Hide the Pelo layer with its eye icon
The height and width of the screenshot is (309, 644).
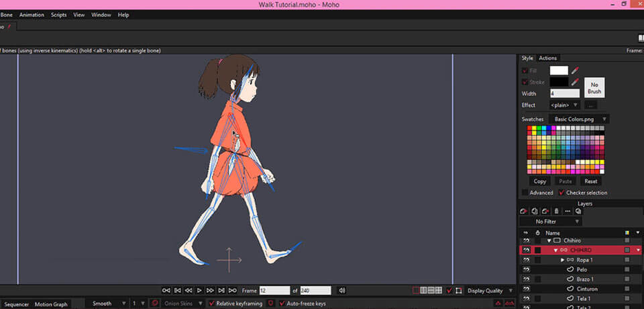tap(526, 269)
